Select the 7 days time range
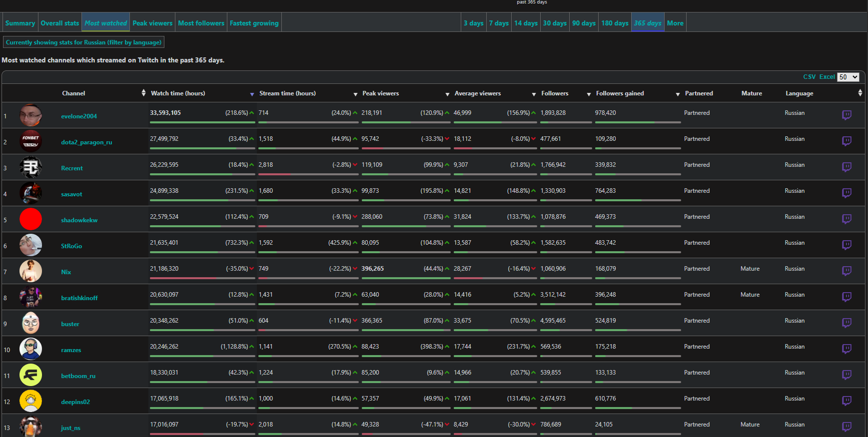This screenshot has height=437, width=868. coord(499,23)
